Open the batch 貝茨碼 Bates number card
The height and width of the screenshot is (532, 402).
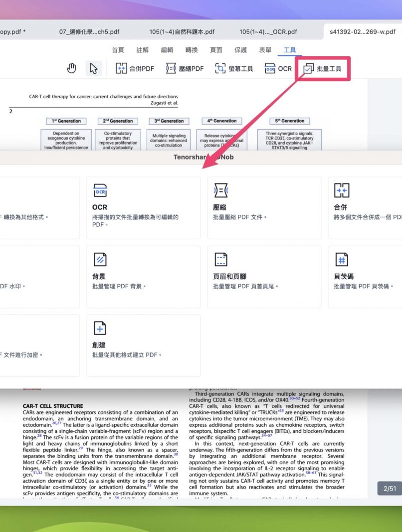[368, 277]
